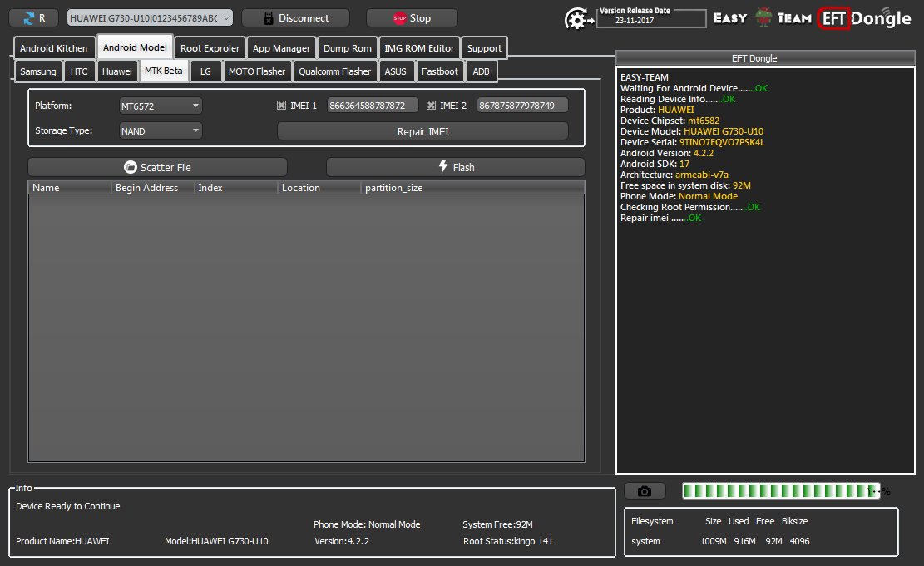The width and height of the screenshot is (924, 566).
Task: Open the Storage Type NAND dropdown
Action: click(x=161, y=130)
